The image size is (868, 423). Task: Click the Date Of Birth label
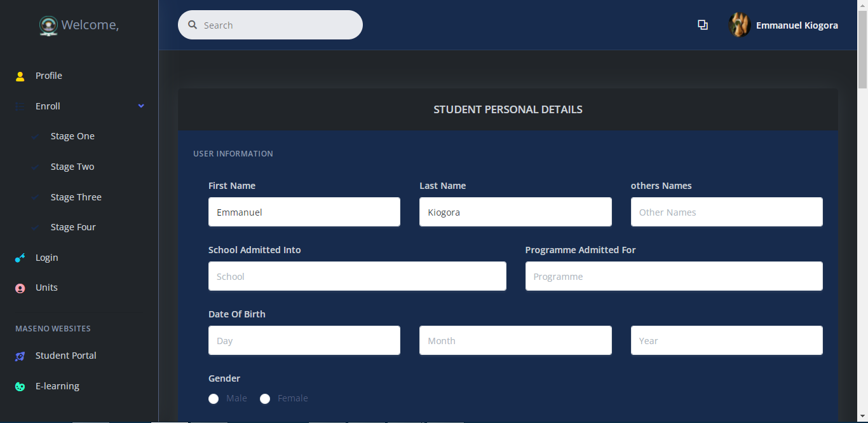click(237, 314)
